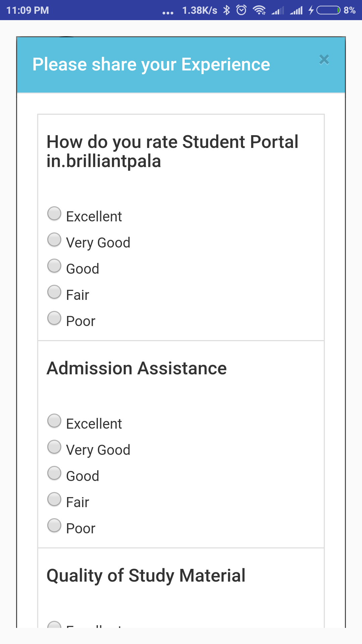
Task: Select Very Good for Student Portal rating
Action: coord(54,240)
